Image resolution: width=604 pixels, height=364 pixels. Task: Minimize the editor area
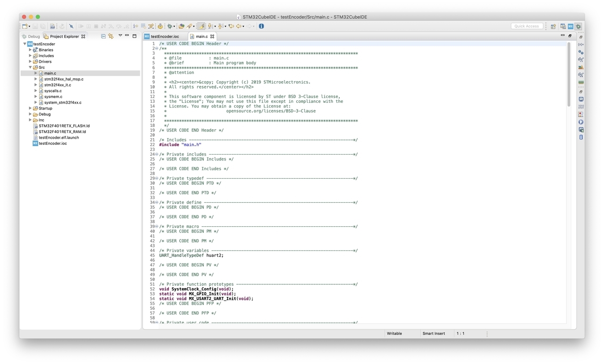pos(562,35)
